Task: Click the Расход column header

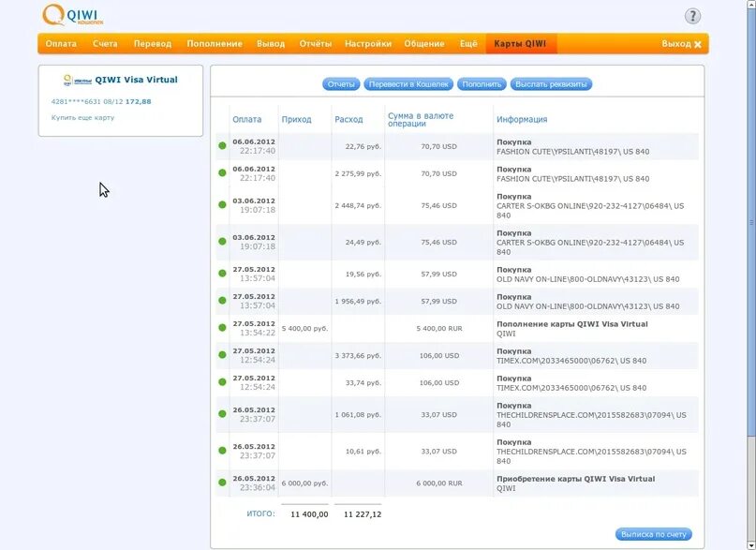Action: coord(348,120)
